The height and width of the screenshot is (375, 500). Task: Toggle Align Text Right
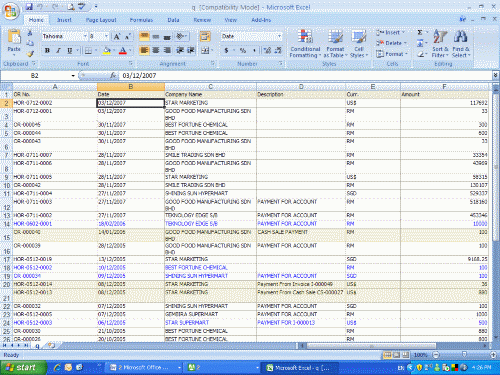coord(167,50)
